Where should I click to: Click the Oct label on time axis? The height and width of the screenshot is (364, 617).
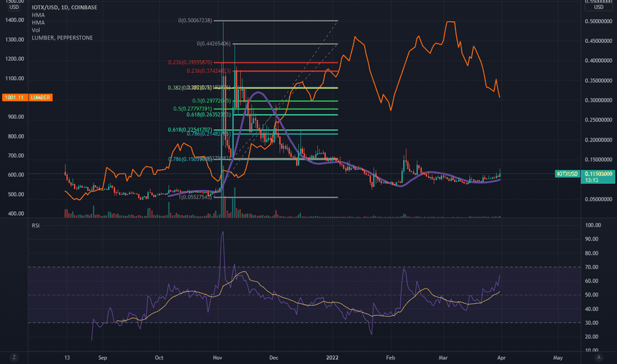159,357
